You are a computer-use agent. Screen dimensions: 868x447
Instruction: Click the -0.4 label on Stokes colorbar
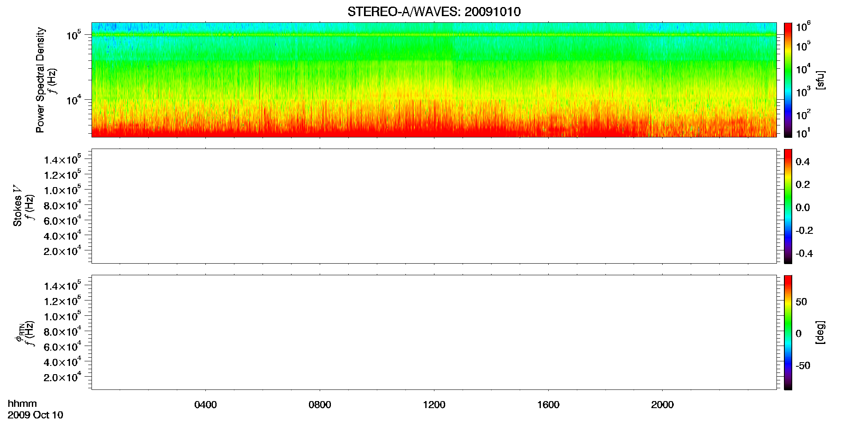coord(804,254)
